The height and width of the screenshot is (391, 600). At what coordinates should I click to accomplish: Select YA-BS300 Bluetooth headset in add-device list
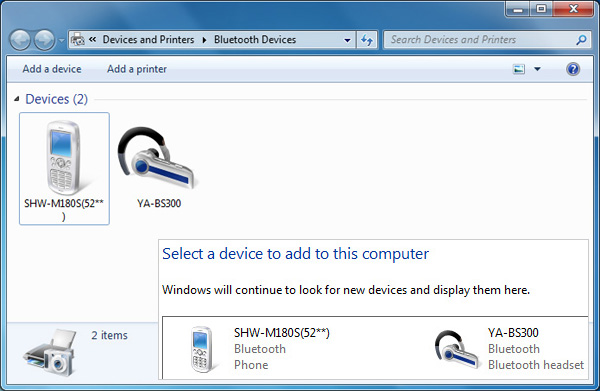[x=509, y=349]
